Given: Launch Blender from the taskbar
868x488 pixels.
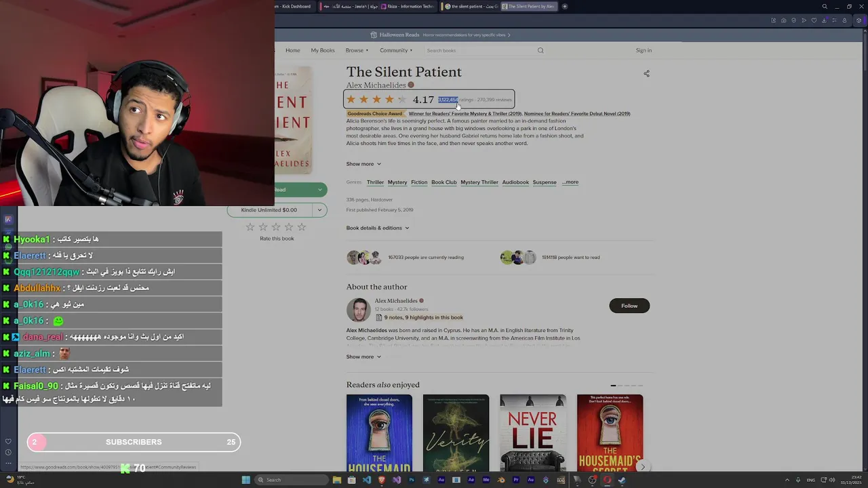Looking at the screenshot, I should pos(501,480).
